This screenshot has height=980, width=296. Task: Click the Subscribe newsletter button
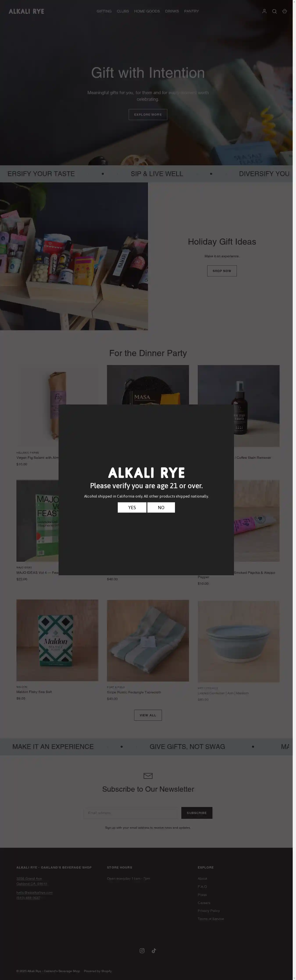pyautogui.click(x=197, y=813)
